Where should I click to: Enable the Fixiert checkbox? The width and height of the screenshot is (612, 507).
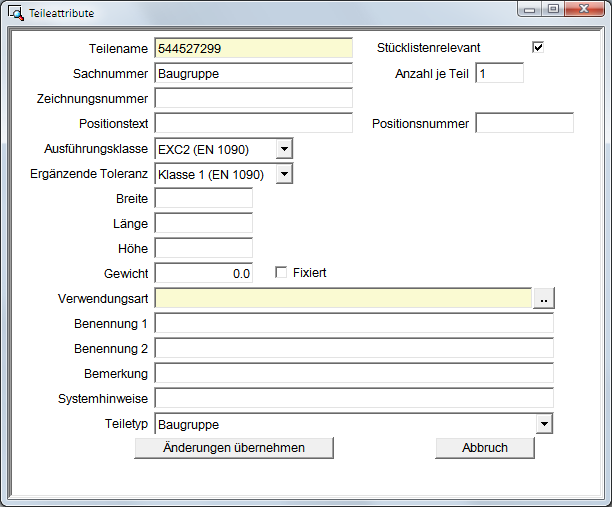[x=281, y=272]
